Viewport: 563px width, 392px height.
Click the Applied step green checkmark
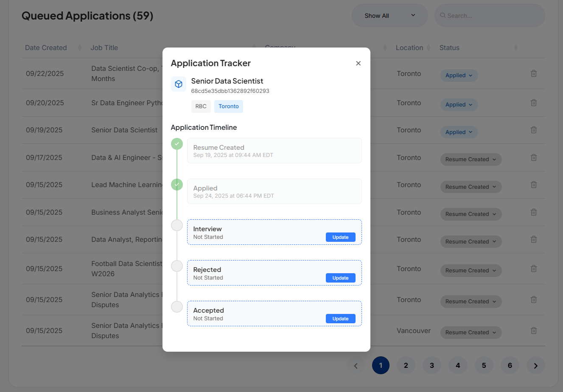[177, 185]
